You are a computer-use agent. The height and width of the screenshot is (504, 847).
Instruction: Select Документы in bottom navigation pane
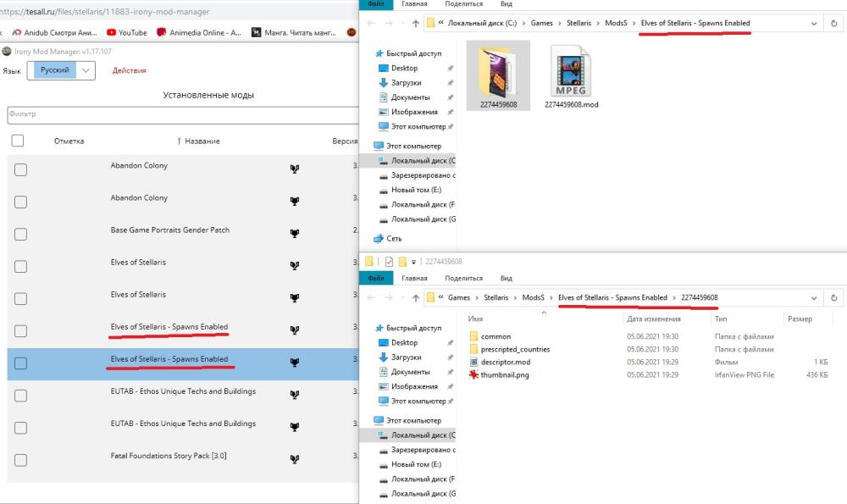[411, 372]
